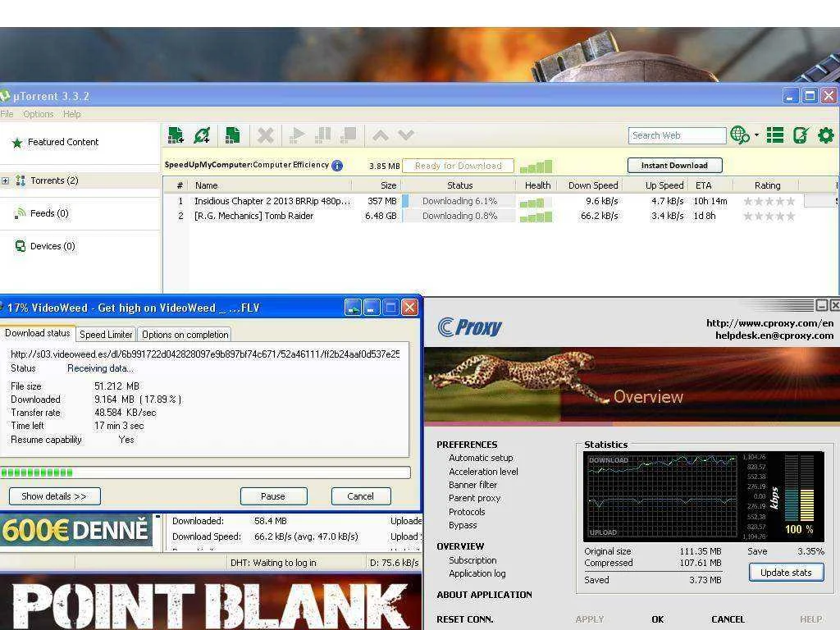The image size is (840, 630).
Task: Open Subscription in CProxy overview
Action: coord(472,560)
